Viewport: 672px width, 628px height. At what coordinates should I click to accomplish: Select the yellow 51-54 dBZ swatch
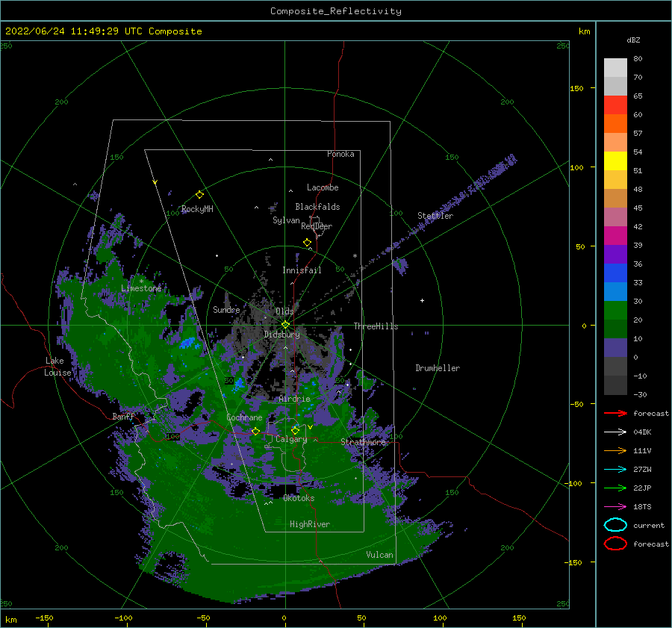click(x=615, y=161)
